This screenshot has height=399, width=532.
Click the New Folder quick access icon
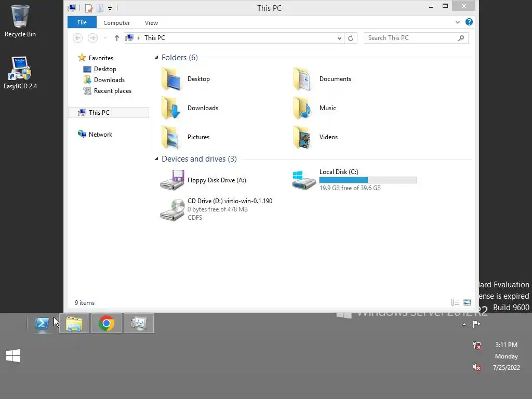click(x=100, y=8)
